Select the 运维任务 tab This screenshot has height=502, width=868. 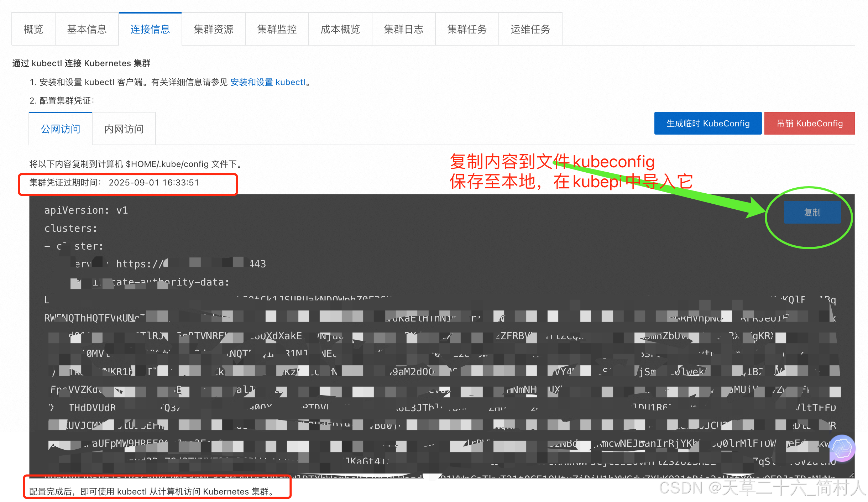(x=530, y=29)
